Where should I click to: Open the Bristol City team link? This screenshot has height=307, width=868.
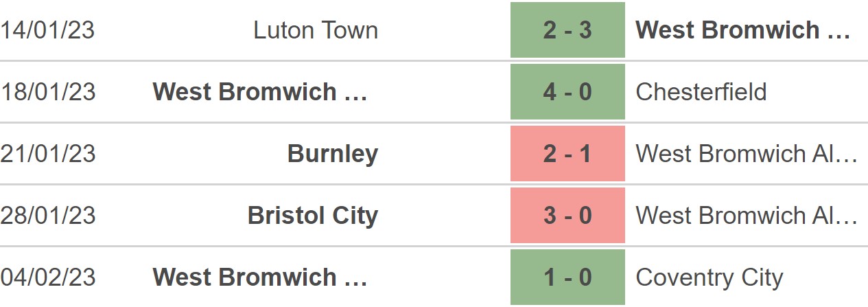313,216
